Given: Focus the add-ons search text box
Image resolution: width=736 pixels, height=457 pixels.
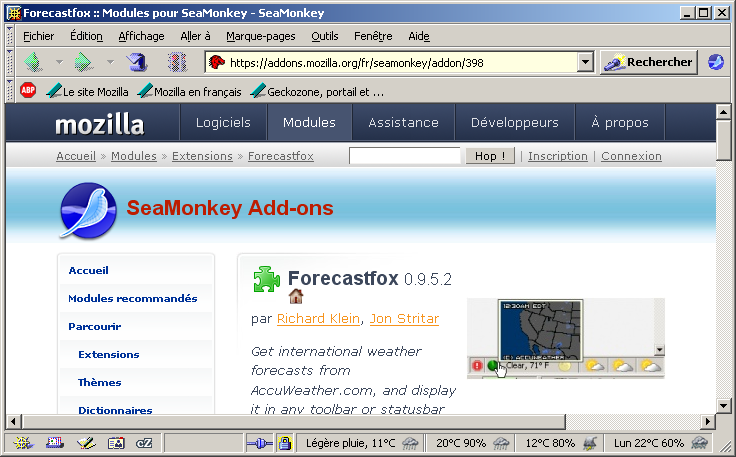Looking at the screenshot, I should click(405, 156).
